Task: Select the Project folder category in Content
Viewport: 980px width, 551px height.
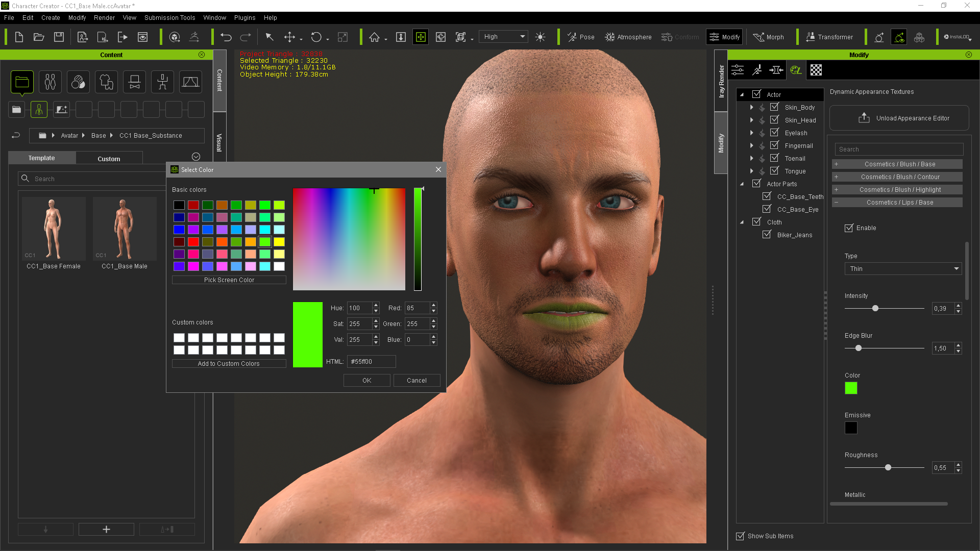Action: pyautogui.click(x=22, y=82)
